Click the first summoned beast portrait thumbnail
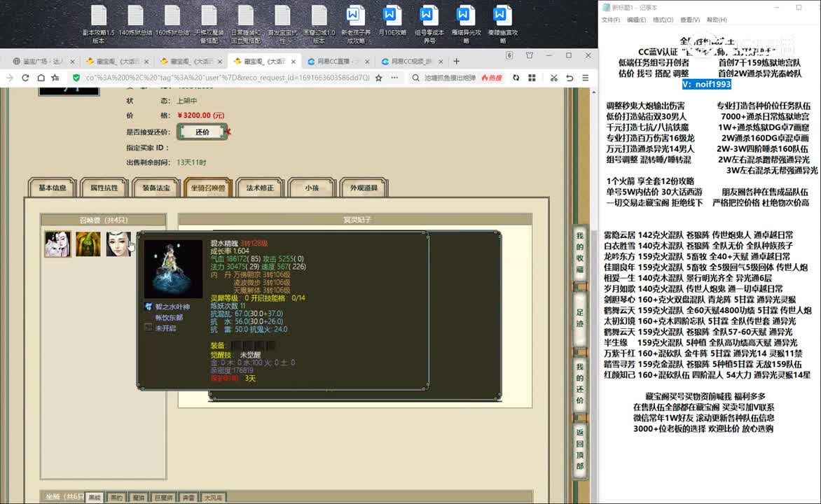Image resolution: width=821 pixels, height=504 pixels. pyautogui.click(x=57, y=244)
